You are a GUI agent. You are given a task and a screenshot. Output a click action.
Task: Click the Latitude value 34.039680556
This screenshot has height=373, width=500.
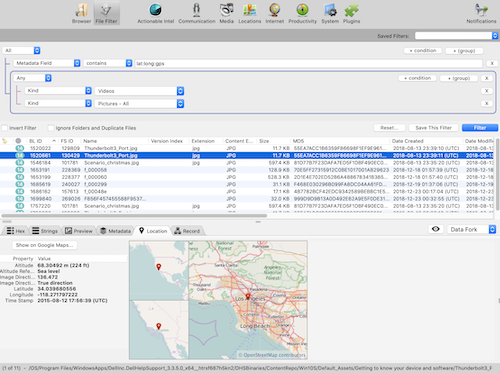tap(57, 289)
